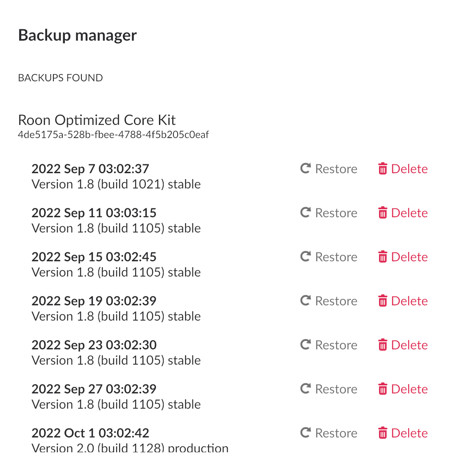Screen dimensions: 468x476
Task: Click Delete text for Sep 11 backup
Action: coord(409,213)
